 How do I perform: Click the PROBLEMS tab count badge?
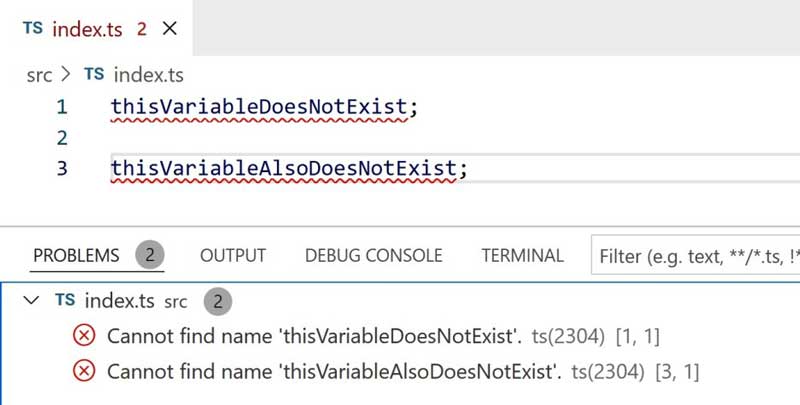(x=150, y=255)
